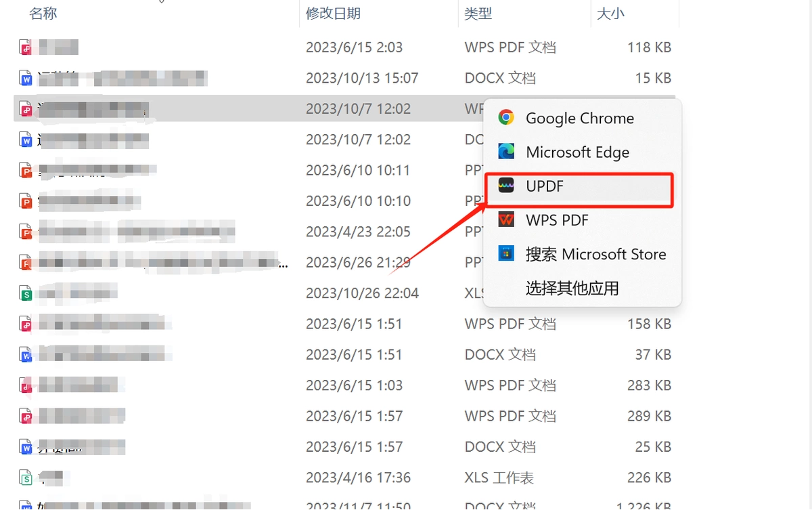Select 搜索 Microsoft Store menu entry
812x510 pixels.
(x=582, y=254)
